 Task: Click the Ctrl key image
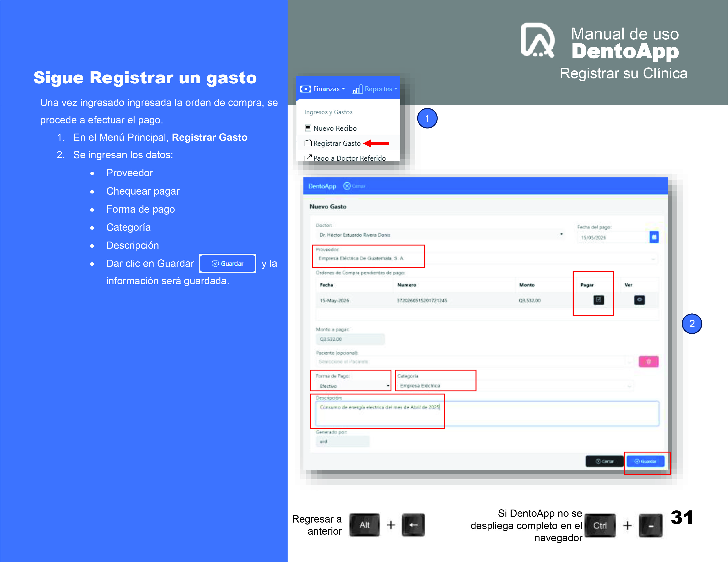click(x=600, y=525)
